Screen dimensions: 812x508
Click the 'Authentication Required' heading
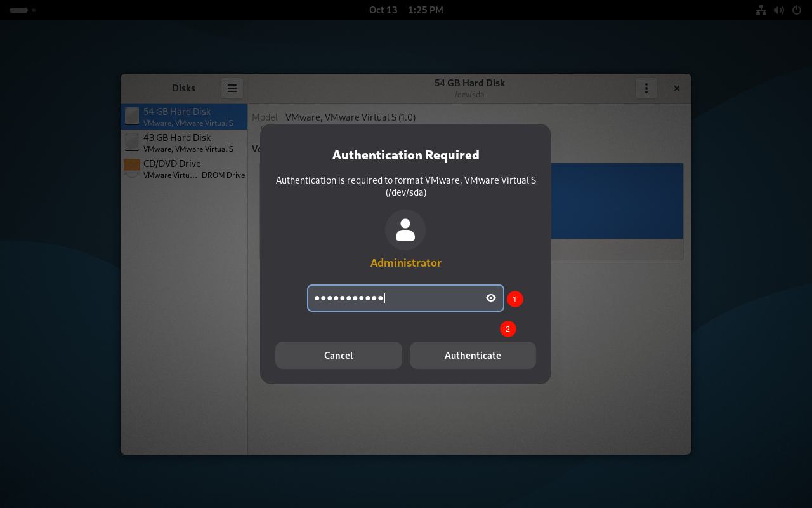click(x=406, y=155)
